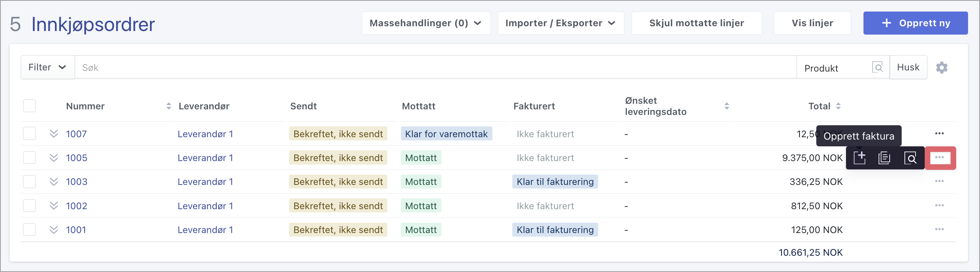This screenshot has height=272, width=980.
Task: Click the Opprett faktura icon on row 1005
Action: click(859, 158)
